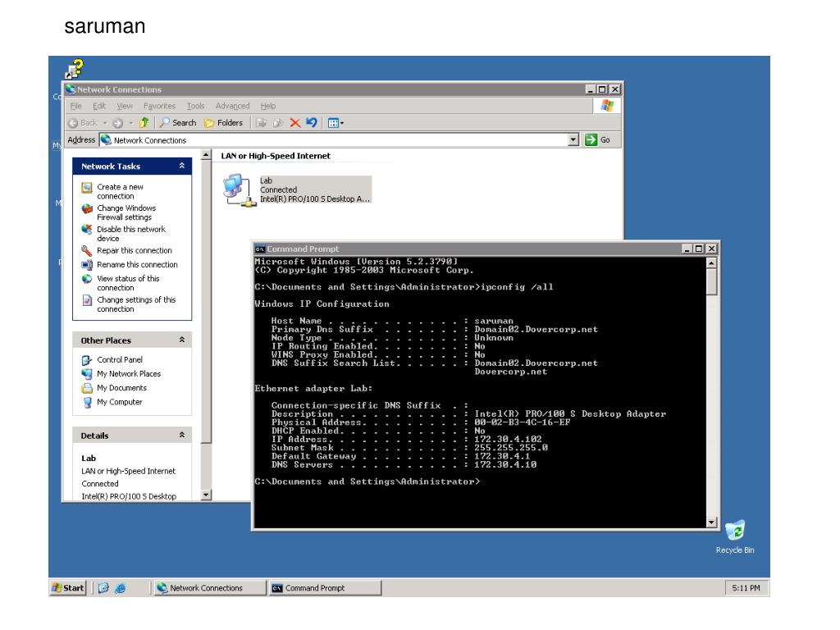Viewport: 840px width, 630px height.
Task: Click the greyed Move To toolbar icon
Action: (x=262, y=123)
